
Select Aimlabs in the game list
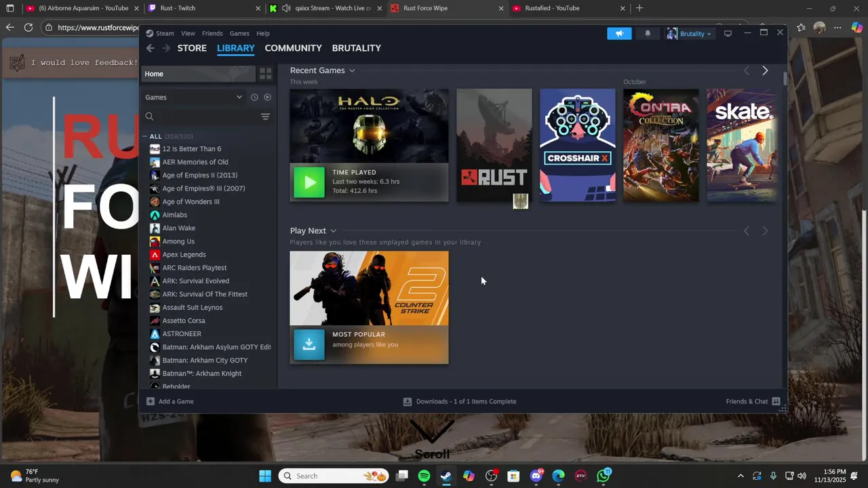pyautogui.click(x=174, y=215)
